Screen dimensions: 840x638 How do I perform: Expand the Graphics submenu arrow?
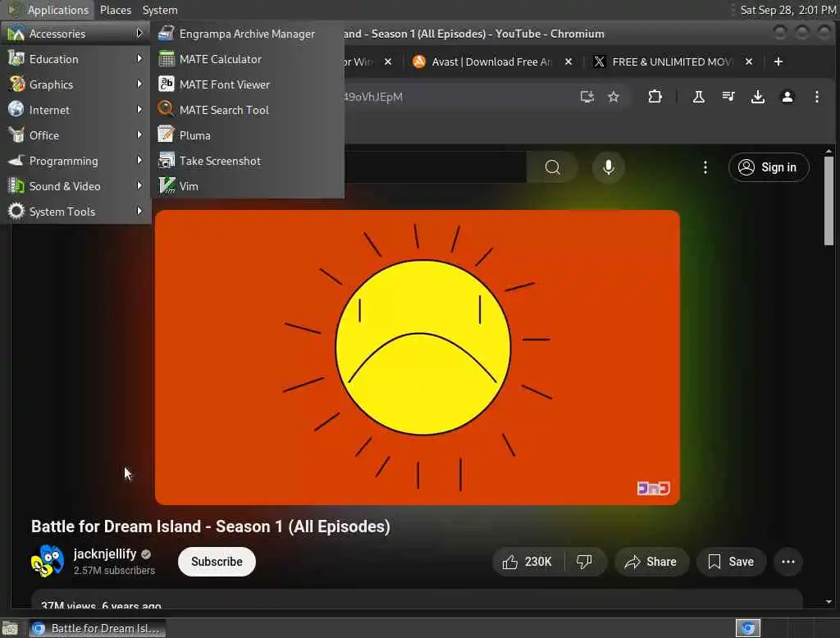[139, 84]
